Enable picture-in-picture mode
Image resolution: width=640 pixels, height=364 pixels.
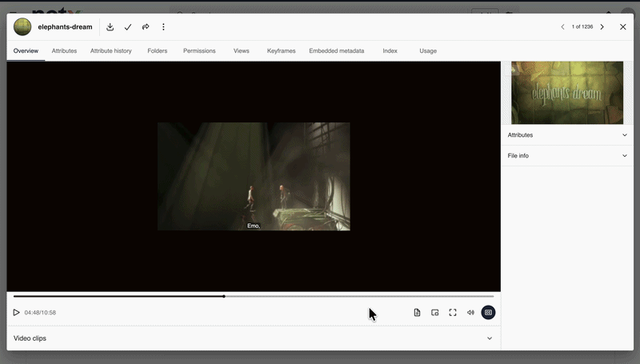pos(435,313)
